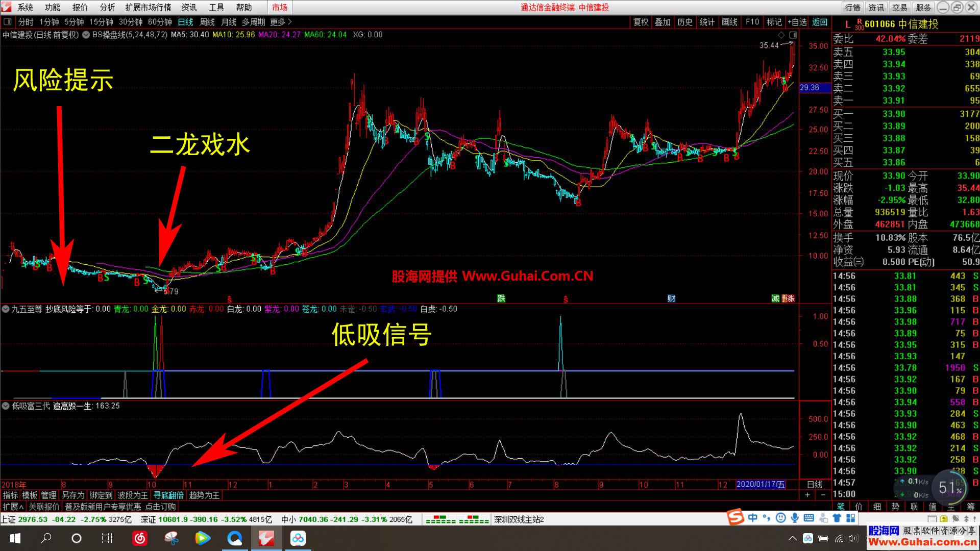The image size is (980, 551).
Task: Select the 周线 weekly period
Action: [x=207, y=22]
